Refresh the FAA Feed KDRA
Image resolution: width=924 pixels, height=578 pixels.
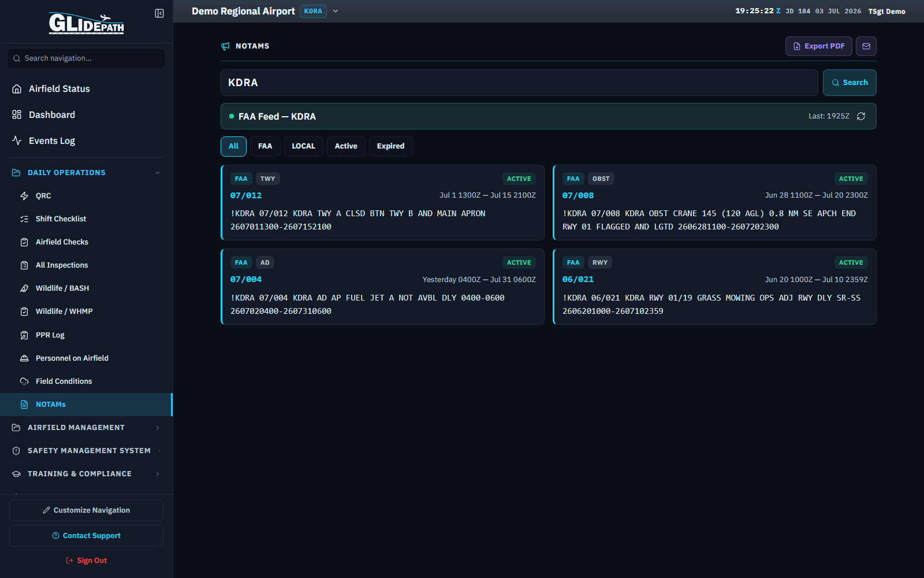861,116
